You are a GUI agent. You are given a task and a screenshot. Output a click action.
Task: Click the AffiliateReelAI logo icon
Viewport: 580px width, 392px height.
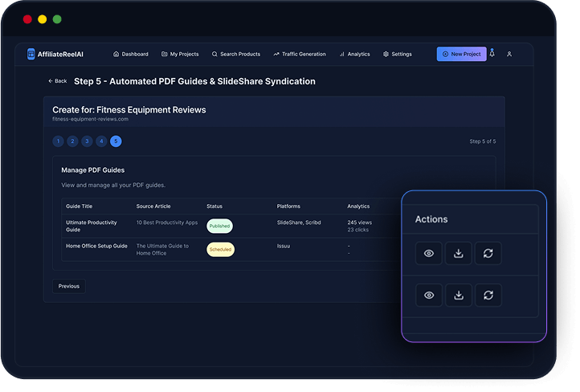coord(31,54)
